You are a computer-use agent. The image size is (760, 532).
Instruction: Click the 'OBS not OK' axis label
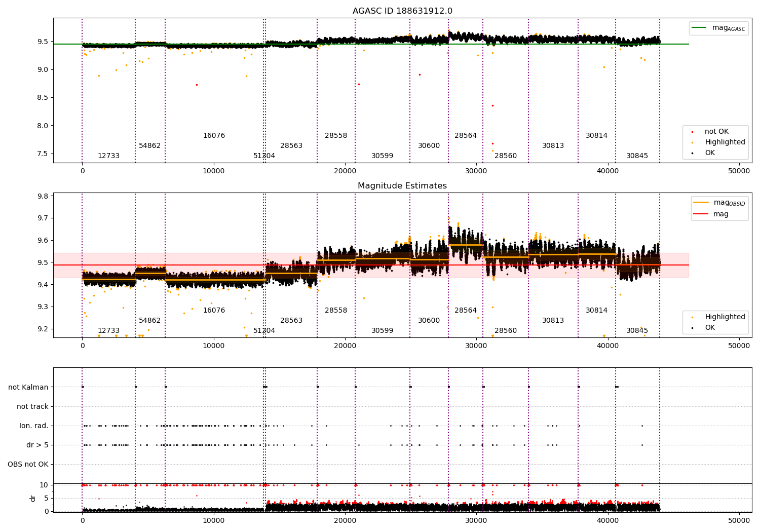pyautogui.click(x=28, y=464)
